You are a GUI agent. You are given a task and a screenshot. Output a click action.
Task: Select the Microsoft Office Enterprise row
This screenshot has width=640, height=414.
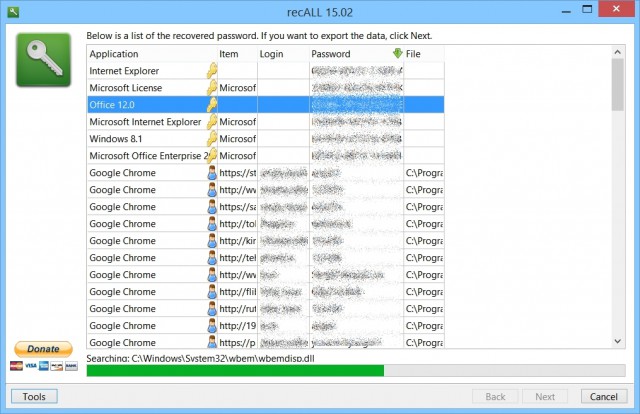(x=265, y=156)
